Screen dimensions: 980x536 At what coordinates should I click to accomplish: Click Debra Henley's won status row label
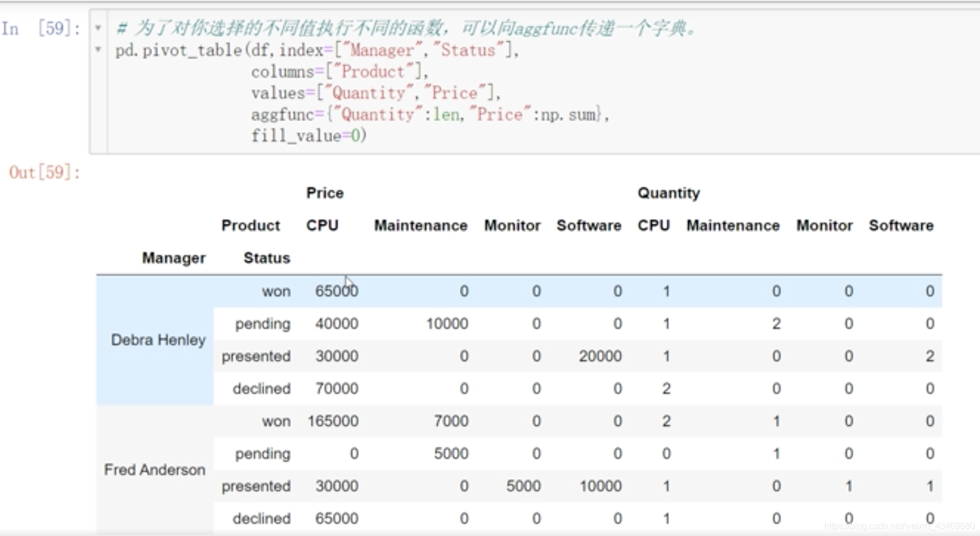[276, 291]
